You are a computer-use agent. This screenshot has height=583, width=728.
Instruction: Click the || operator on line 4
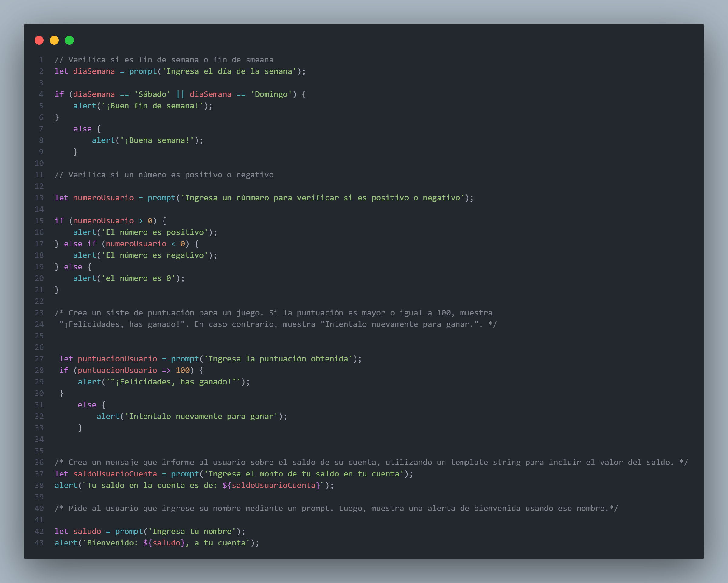pyautogui.click(x=180, y=94)
